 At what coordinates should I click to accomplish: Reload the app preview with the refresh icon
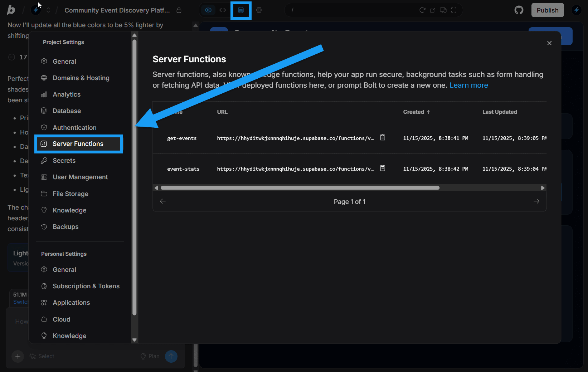422,10
